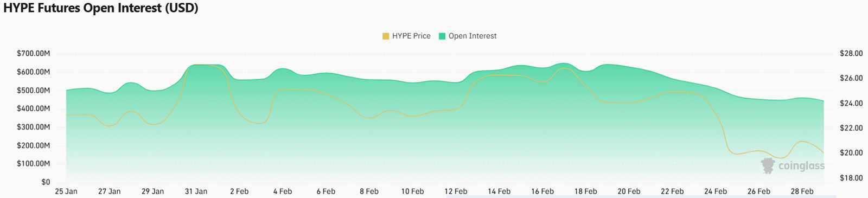The width and height of the screenshot is (868, 198).
Task: Toggle the HYPE Price legend entry
Action: tap(406, 36)
